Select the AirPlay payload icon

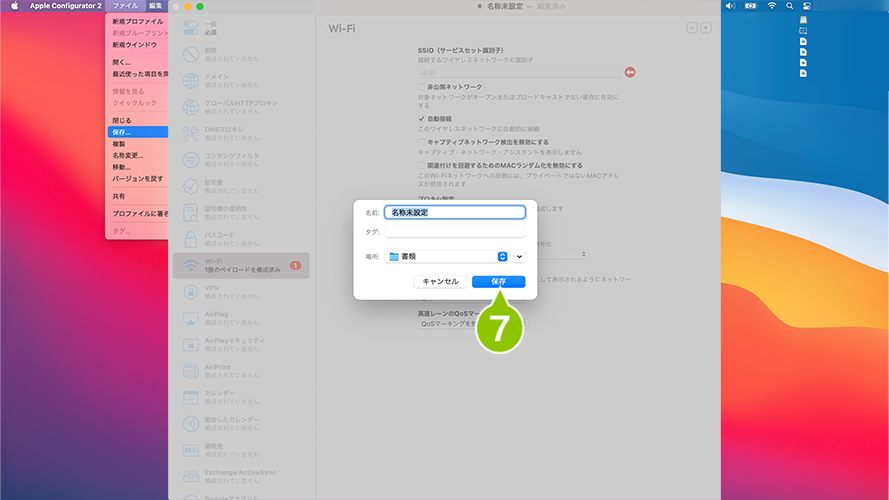coord(190,318)
